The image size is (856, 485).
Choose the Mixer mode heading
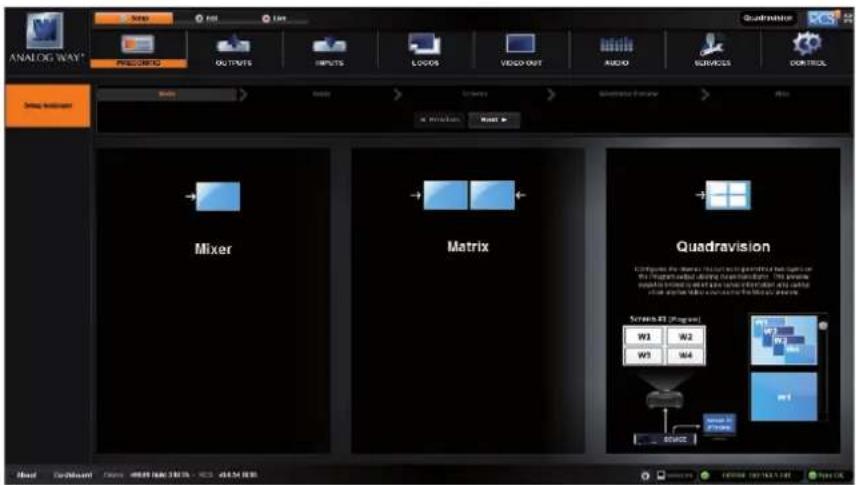[213, 249]
